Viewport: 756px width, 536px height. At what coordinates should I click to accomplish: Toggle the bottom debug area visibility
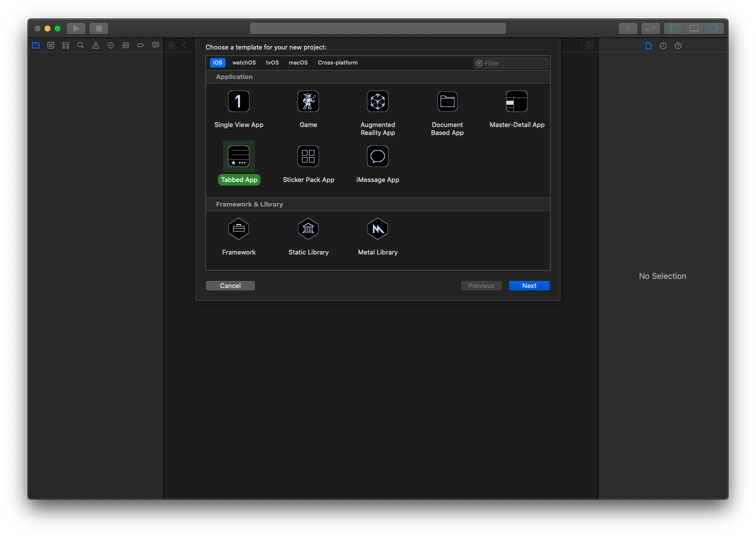[693, 28]
